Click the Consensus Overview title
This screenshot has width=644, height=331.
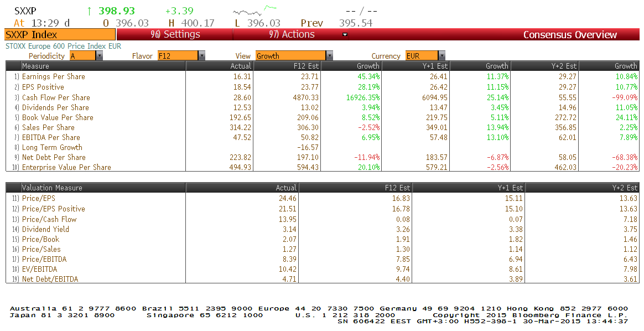570,35
